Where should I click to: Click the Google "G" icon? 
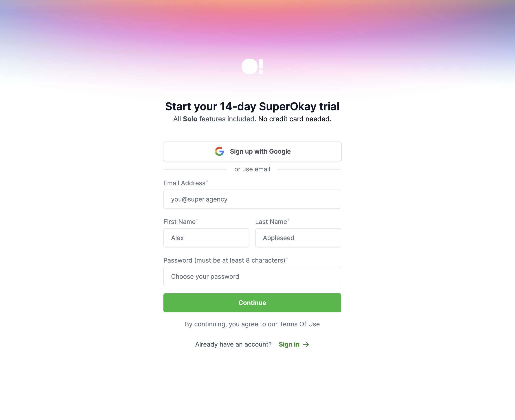(219, 151)
